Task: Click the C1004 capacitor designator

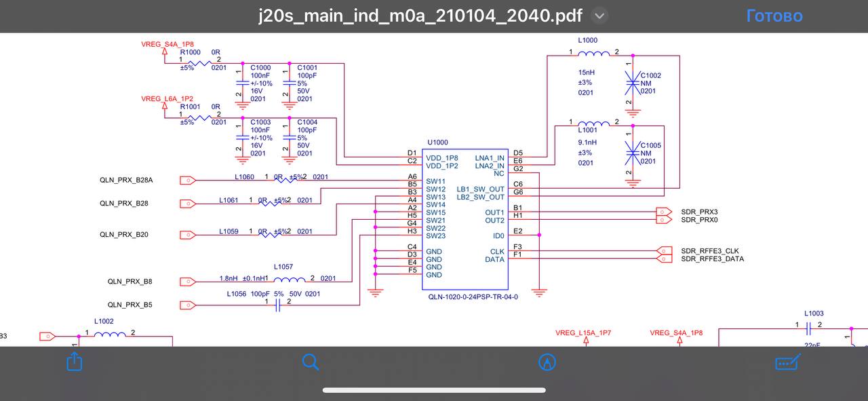Action: (x=307, y=123)
